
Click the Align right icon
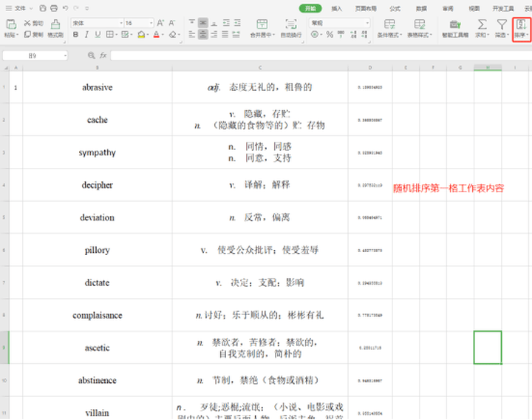[x=214, y=34]
